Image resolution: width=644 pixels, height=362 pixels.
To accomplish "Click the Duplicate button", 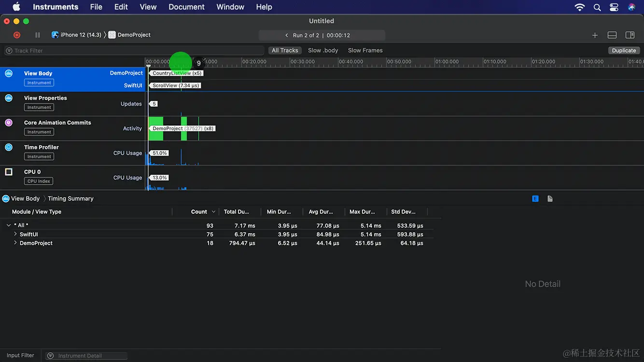I will pos(624,50).
